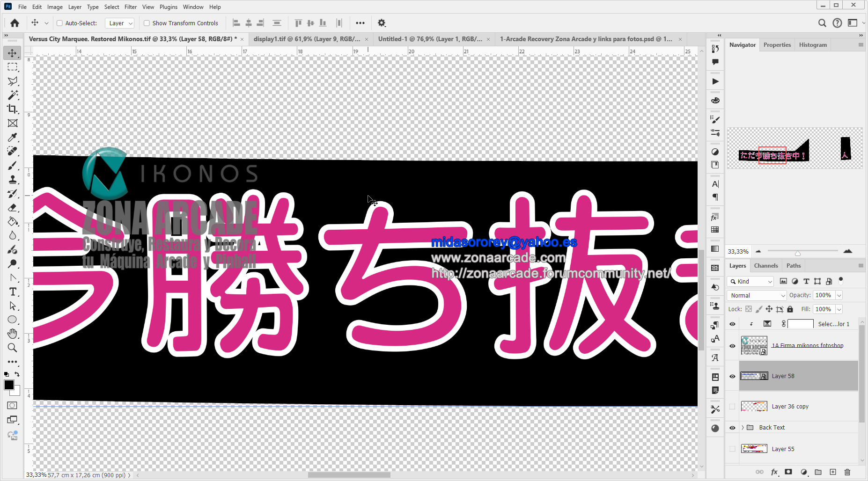Switch to display1.tif document tab

pyautogui.click(x=307, y=39)
